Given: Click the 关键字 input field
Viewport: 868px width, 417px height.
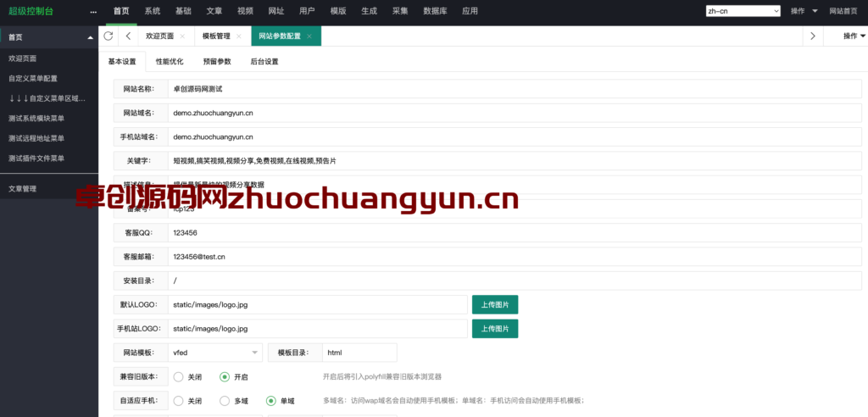Looking at the screenshot, I should [x=515, y=160].
